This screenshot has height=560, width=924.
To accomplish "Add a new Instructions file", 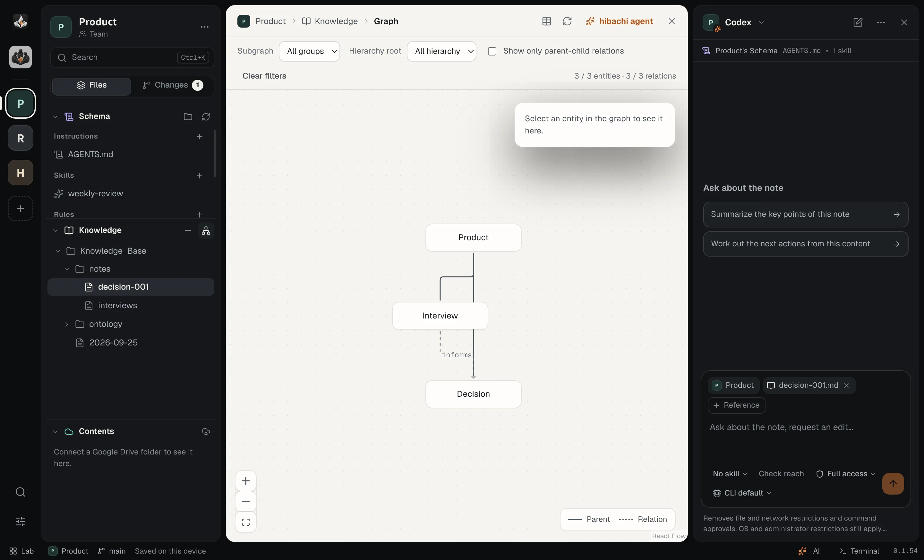I will (200, 136).
